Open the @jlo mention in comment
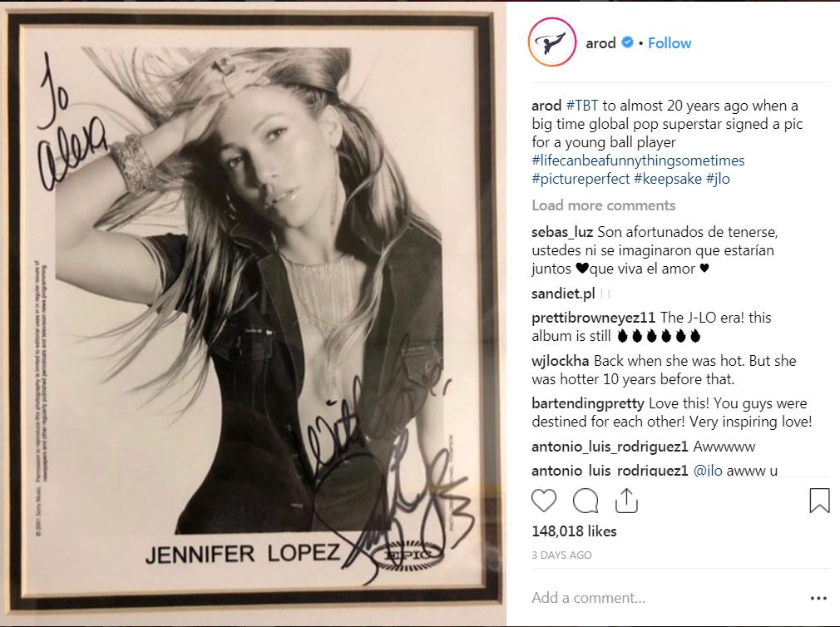The image size is (840, 627). coord(708,471)
